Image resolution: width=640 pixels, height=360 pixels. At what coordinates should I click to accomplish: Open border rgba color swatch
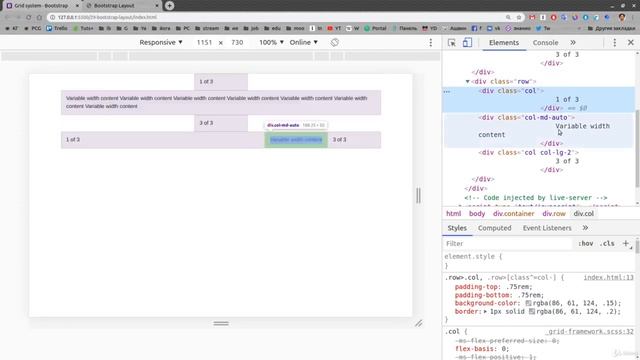[532, 311]
